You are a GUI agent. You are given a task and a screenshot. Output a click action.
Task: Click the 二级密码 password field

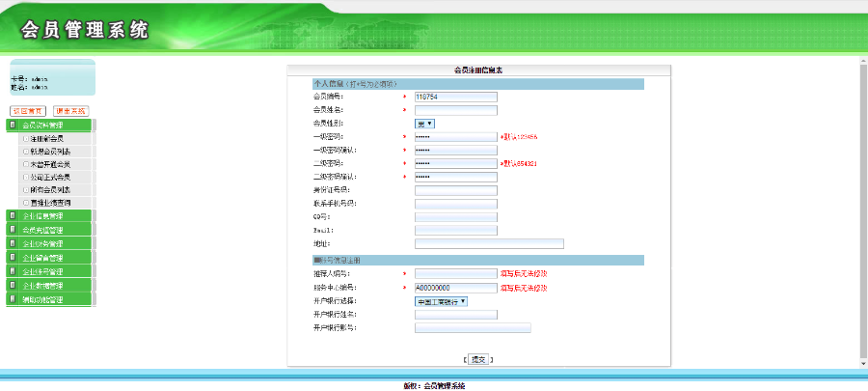tap(456, 163)
